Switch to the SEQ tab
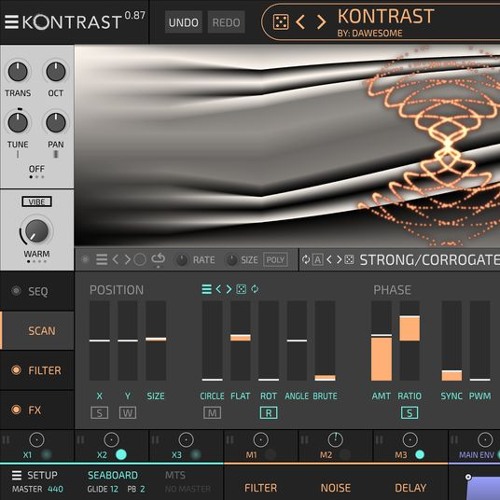This screenshot has width=500, height=500. coord(37,291)
